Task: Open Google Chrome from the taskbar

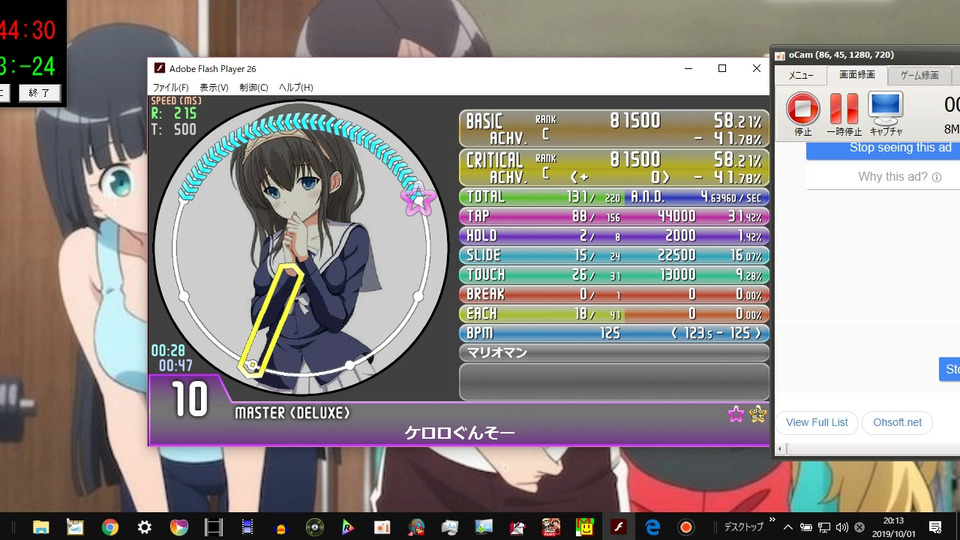Action: coord(110,527)
